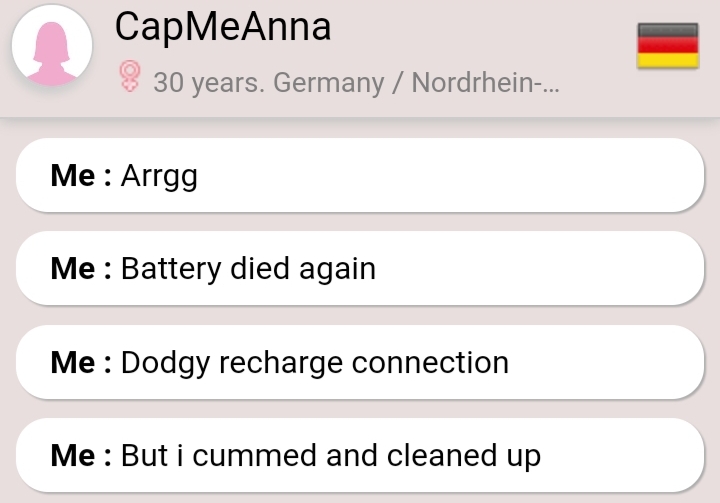Image resolution: width=720 pixels, height=503 pixels.
Task: Select the "Arrgg" message bubble
Action: 360,175
